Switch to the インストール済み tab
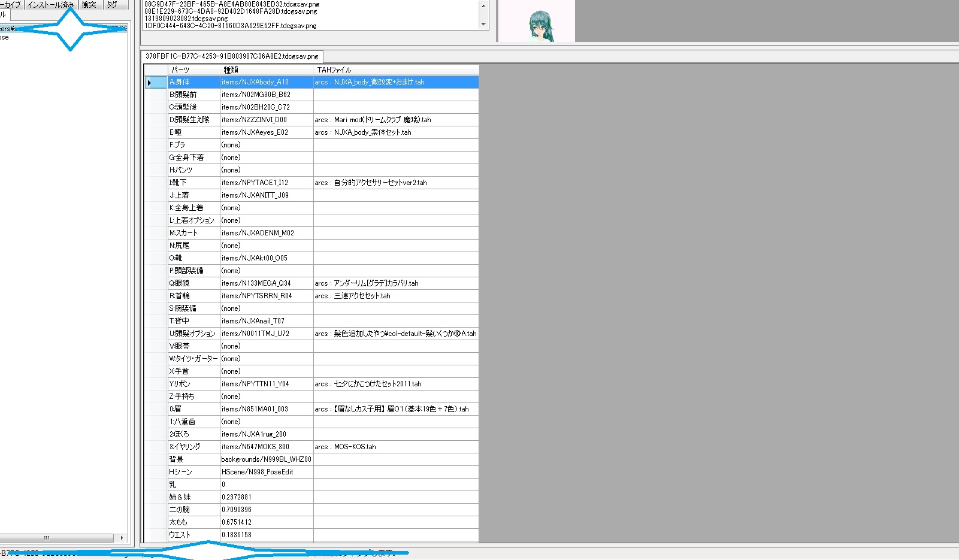 coord(51,5)
